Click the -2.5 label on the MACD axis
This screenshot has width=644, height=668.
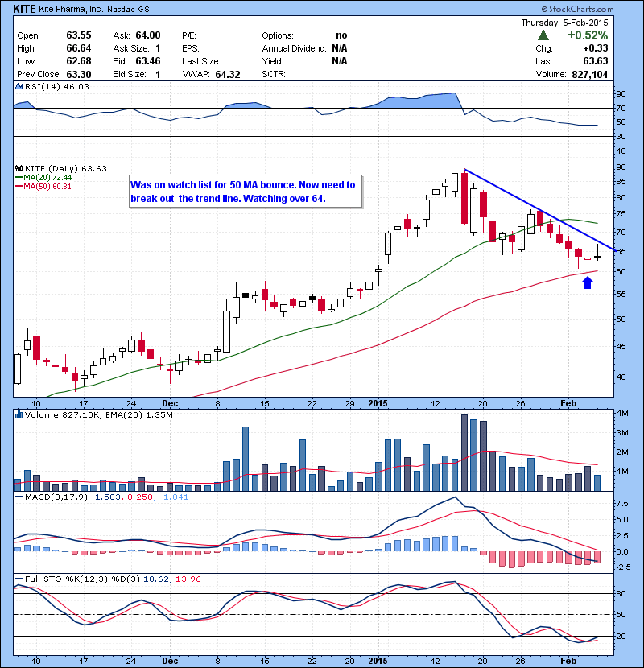point(624,567)
